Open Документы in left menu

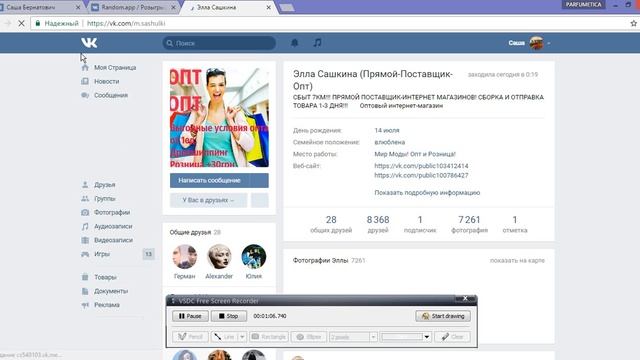[x=111, y=291]
